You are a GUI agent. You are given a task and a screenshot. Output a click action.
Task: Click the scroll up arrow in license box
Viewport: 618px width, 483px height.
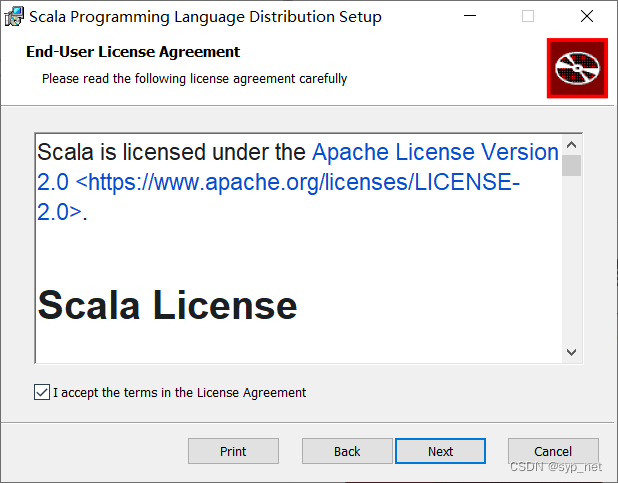click(571, 145)
